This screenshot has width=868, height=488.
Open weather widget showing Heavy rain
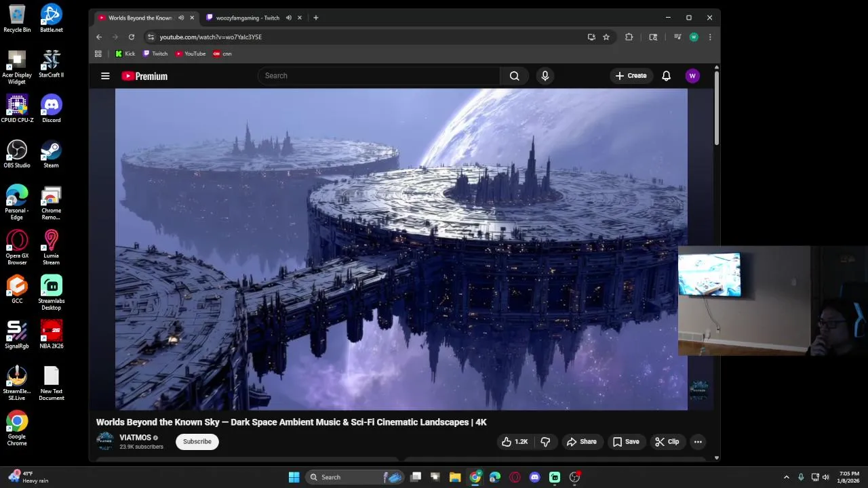pyautogui.click(x=28, y=477)
